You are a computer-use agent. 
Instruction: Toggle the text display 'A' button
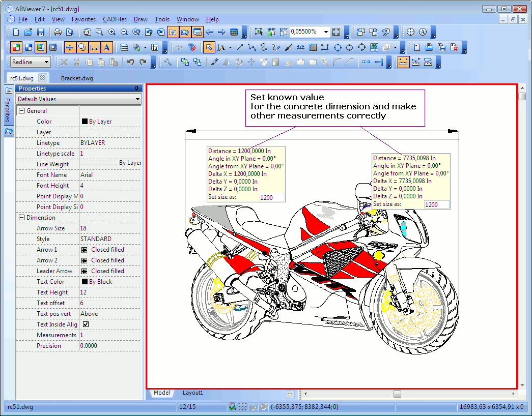[106, 47]
